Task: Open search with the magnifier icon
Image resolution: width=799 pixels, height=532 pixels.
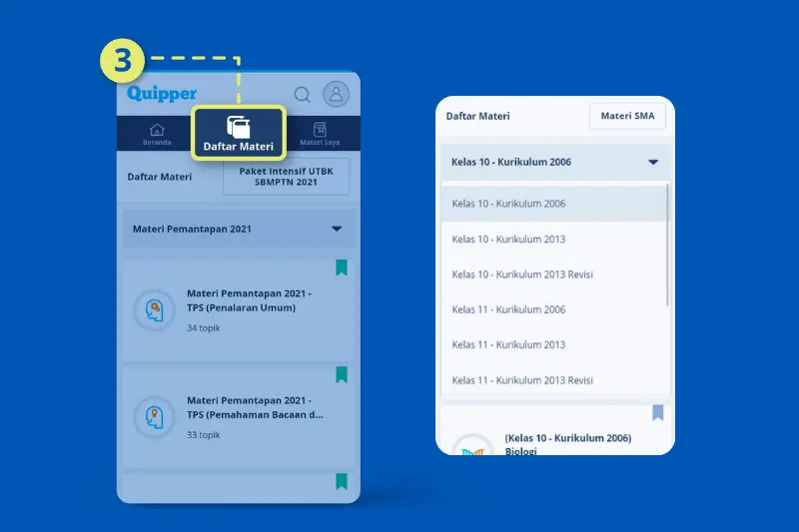Action: 303,95
